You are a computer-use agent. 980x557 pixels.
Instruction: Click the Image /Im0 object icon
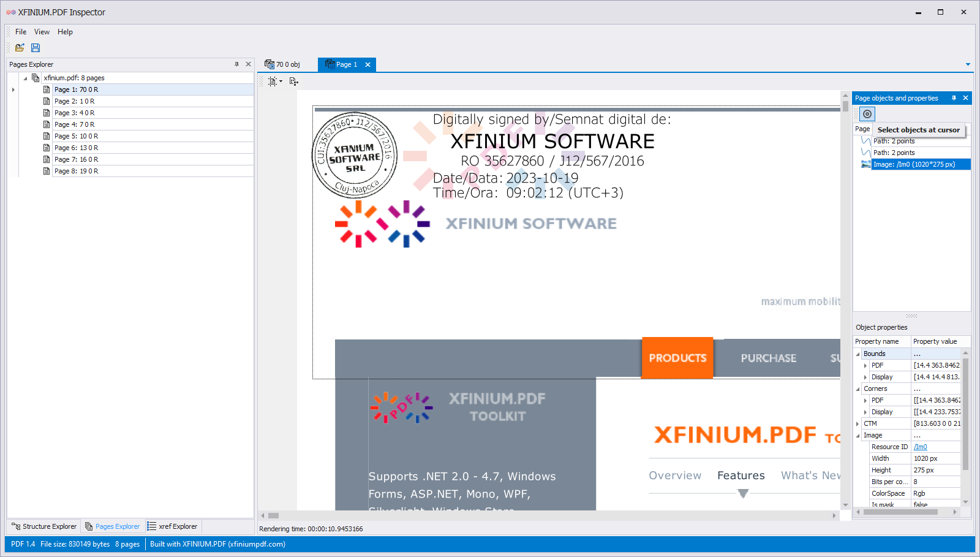[866, 164]
